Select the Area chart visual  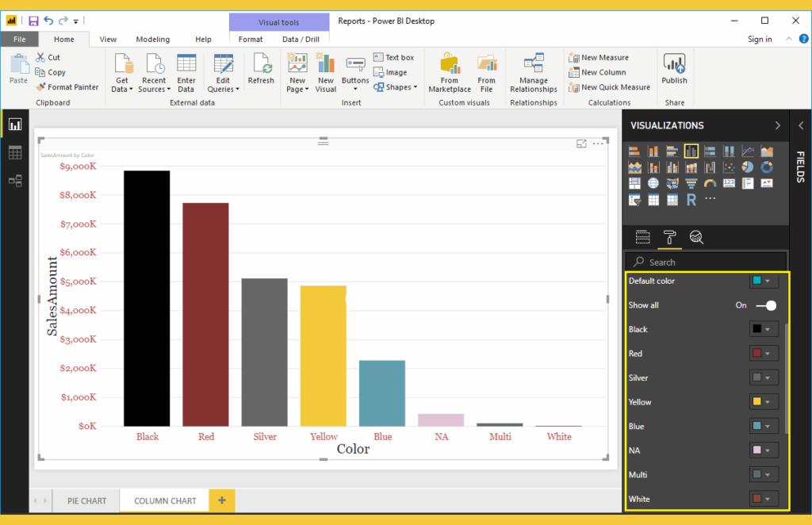pos(767,151)
